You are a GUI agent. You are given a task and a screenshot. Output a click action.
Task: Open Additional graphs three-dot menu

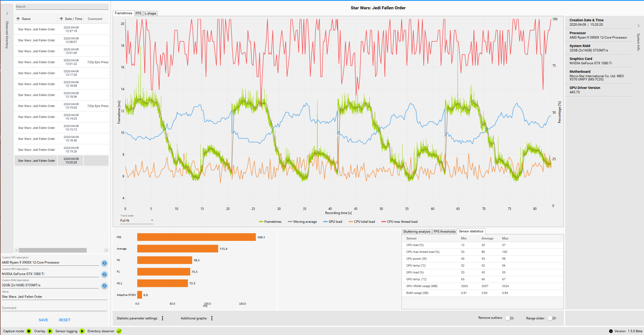(x=212, y=318)
